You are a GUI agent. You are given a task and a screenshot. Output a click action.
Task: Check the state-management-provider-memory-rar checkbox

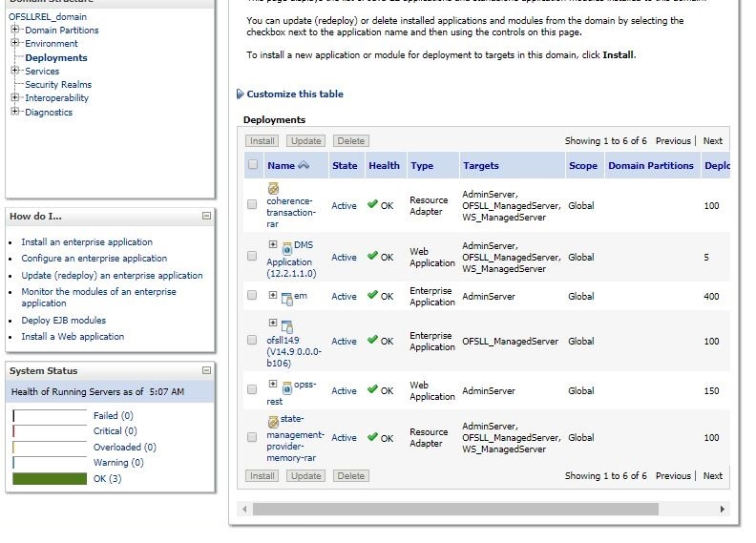click(x=252, y=437)
